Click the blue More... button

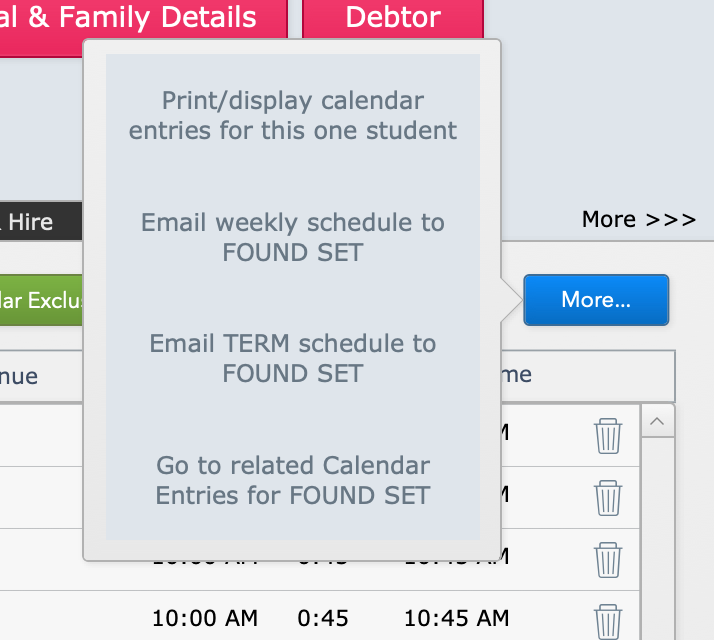pyautogui.click(x=596, y=300)
